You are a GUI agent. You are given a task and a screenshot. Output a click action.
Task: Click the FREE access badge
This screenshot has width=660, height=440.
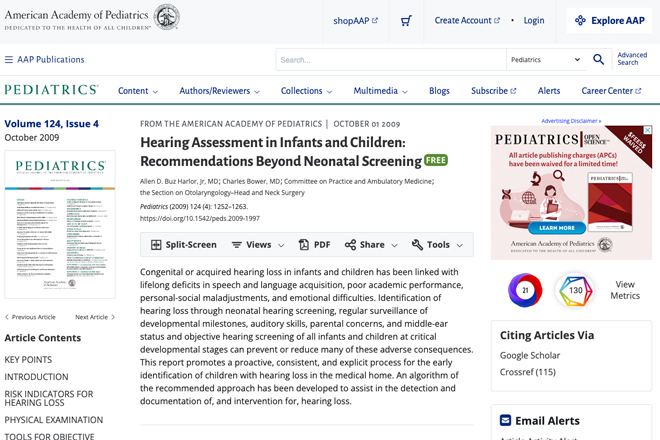coord(436,160)
